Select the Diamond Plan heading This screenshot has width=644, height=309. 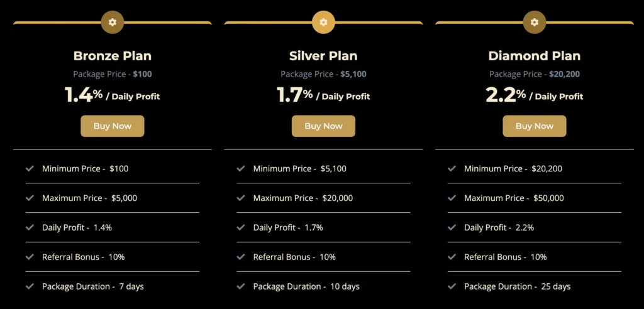535,56
